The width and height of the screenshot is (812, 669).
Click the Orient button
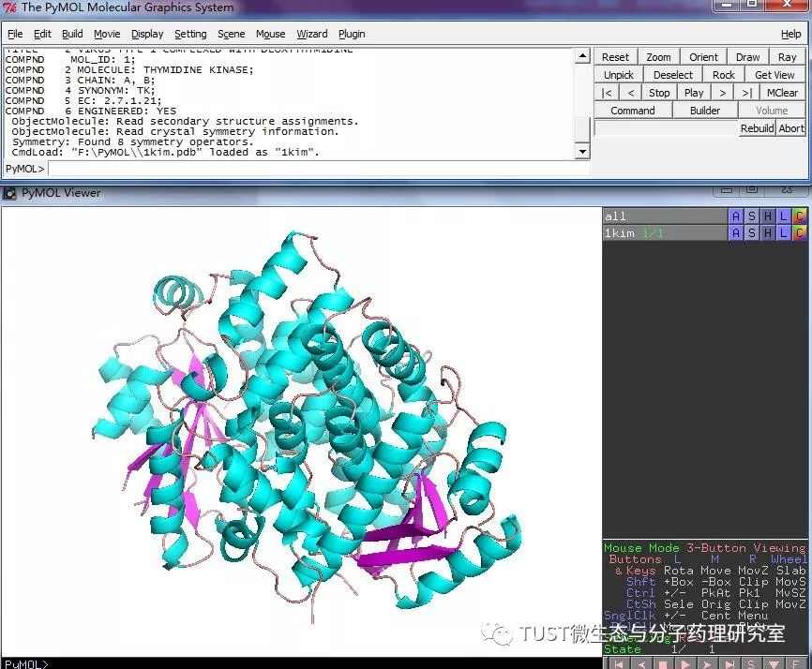click(703, 57)
